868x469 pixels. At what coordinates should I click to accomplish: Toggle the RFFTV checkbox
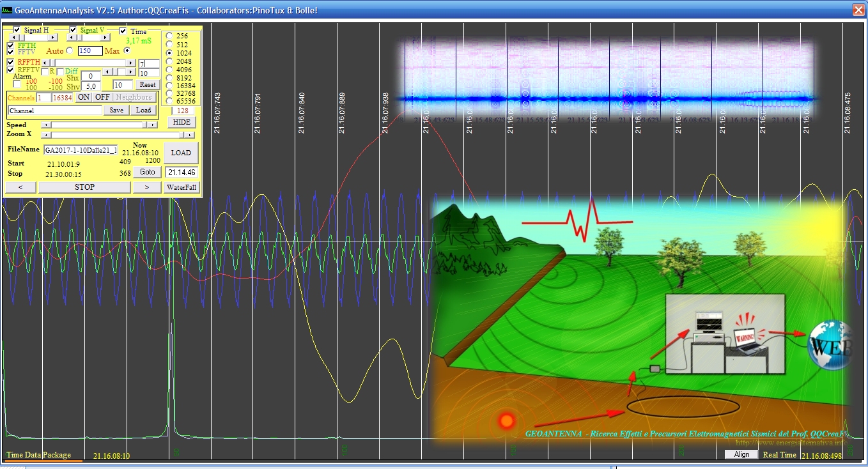point(10,70)
